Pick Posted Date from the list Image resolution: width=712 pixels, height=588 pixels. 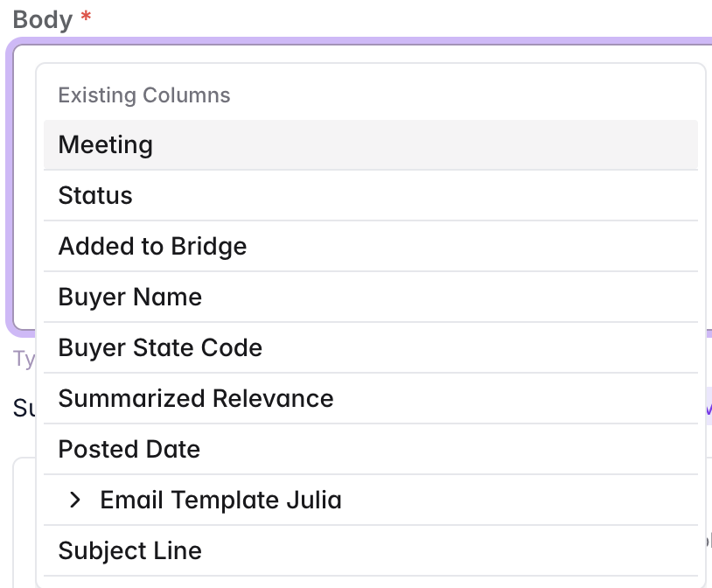tap(129, 449)
